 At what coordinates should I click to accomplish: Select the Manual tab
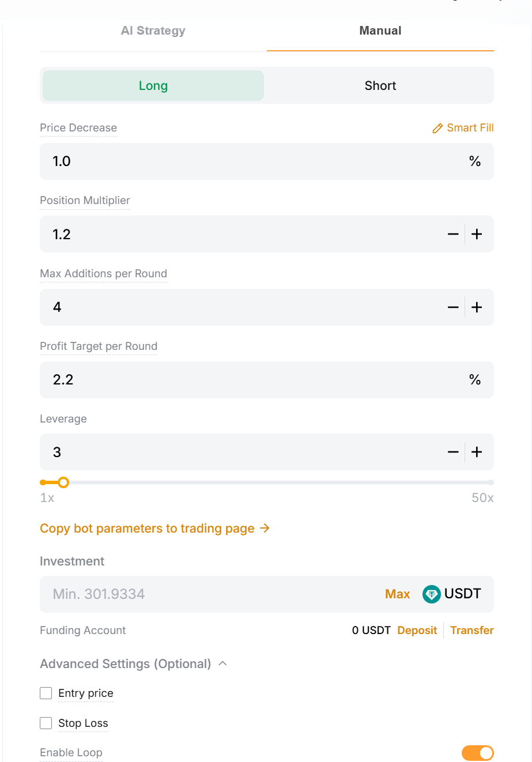380,31
